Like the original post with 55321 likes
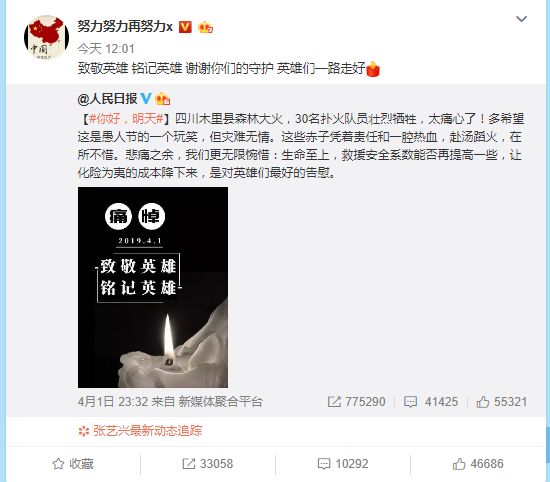The height and width of the screenshot is (482, 550). pyautogui.click(x=502, y=402)
